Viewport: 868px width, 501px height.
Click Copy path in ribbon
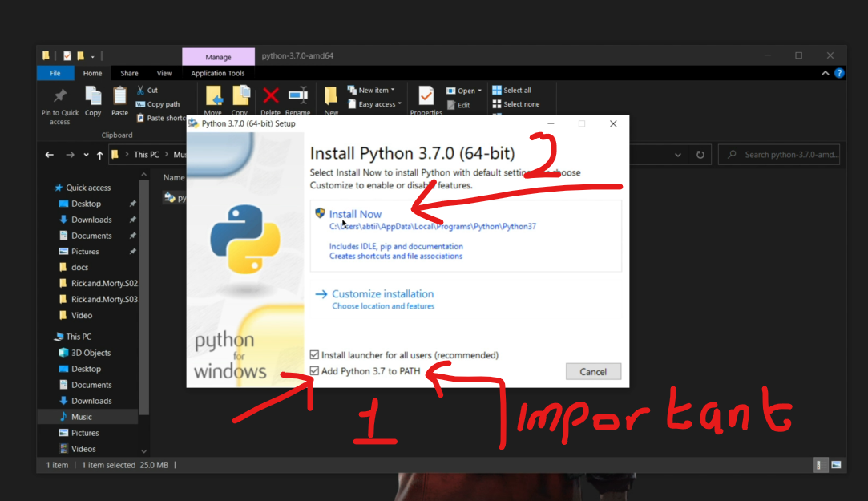pos(158,104)
